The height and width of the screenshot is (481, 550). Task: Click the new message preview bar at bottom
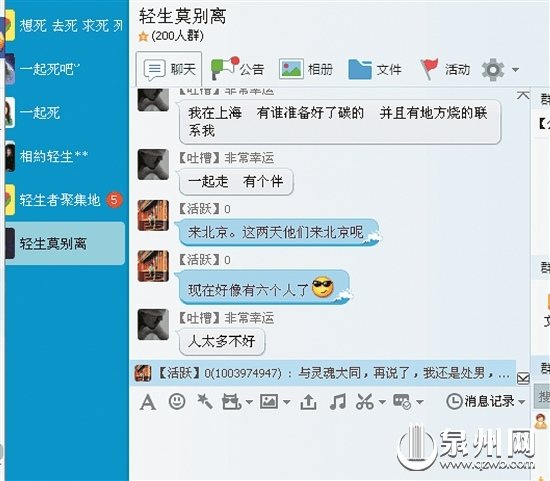tap(323, 373)
